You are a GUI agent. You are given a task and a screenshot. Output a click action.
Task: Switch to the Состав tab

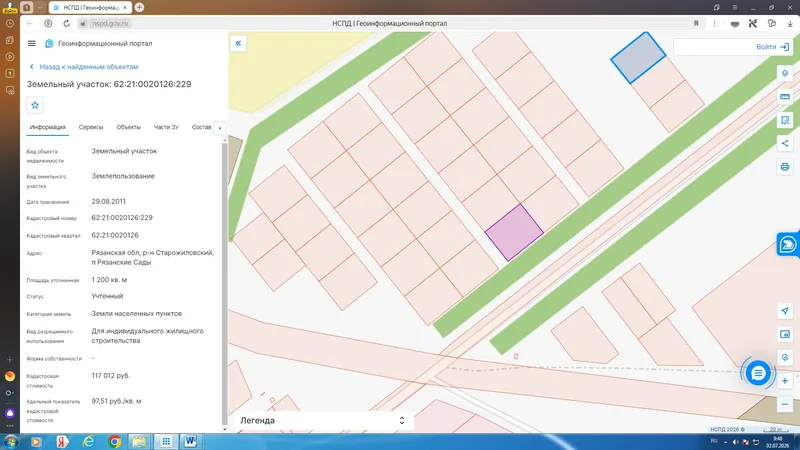202,127
